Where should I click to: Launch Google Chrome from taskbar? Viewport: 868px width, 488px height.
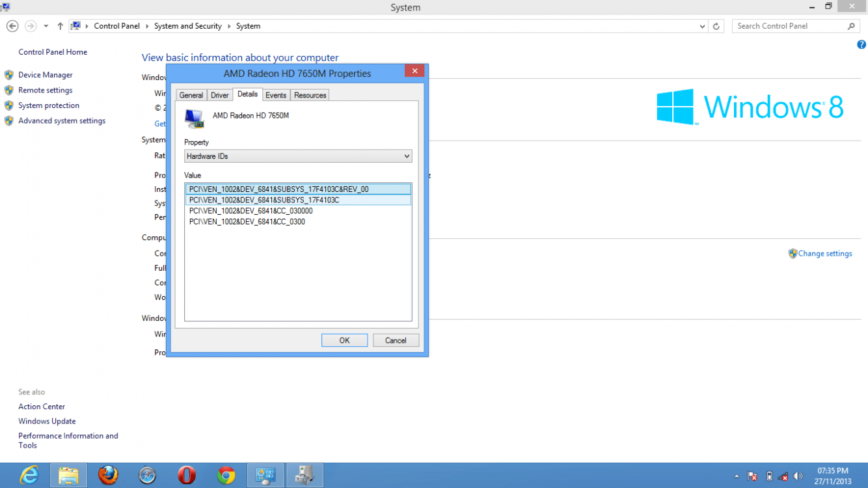(226, 476)
